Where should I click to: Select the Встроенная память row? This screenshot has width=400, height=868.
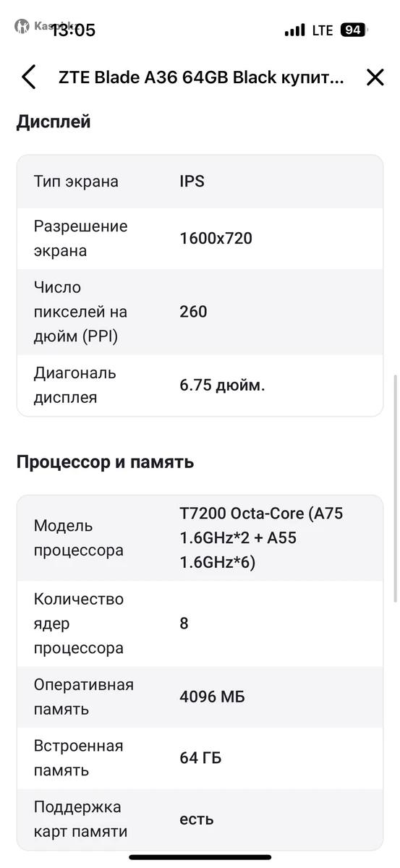click(200, 758)
